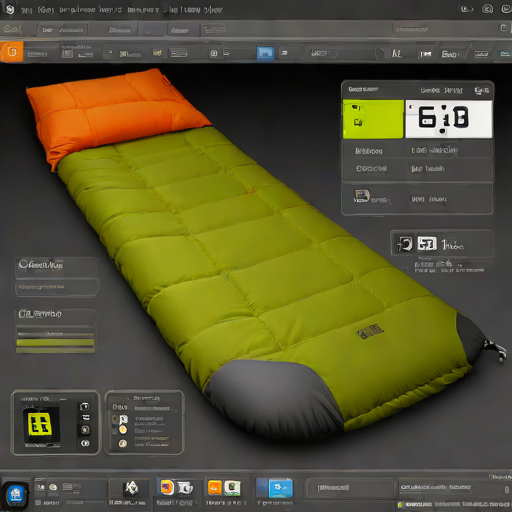Screen dimensions: 512x512
Task: Click the app logo in the title bar
Action: [10, 9]
